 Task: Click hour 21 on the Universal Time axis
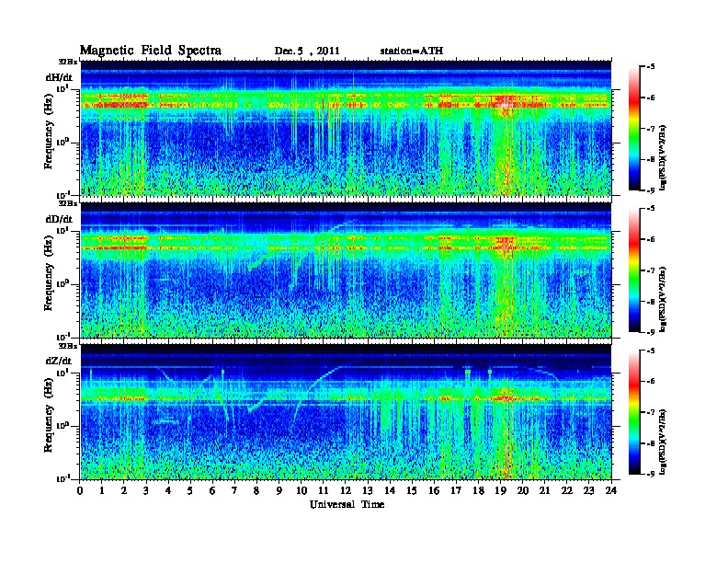544,491
